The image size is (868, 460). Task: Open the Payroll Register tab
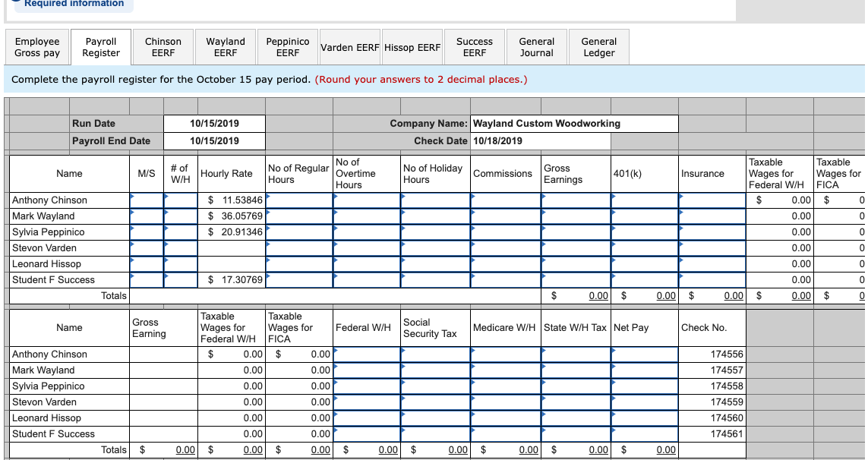click(x=100, y=46)
